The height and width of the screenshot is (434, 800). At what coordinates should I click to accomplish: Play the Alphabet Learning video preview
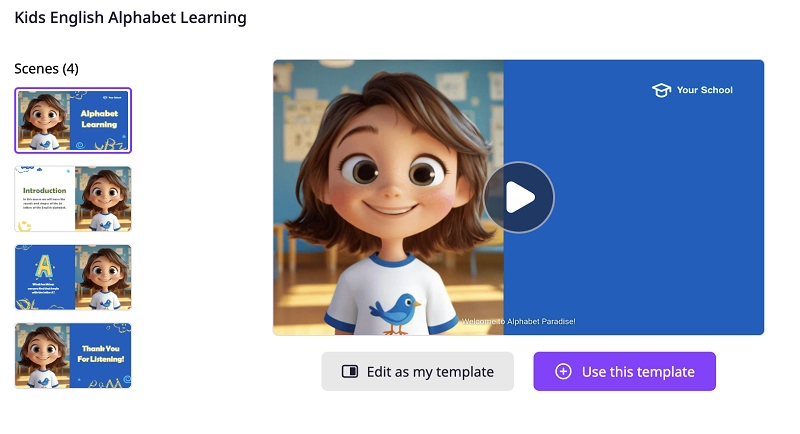(518, 197)
